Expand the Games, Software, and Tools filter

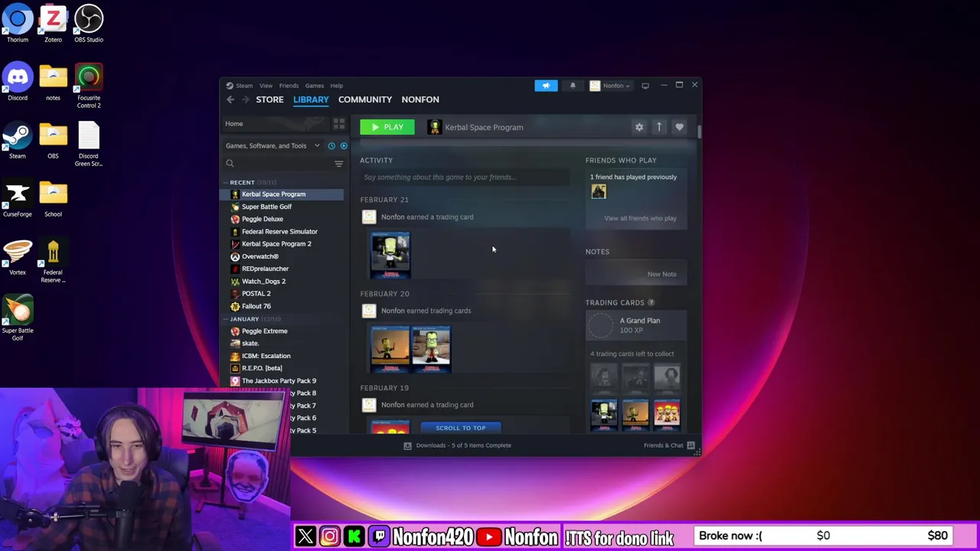pyautogui.click(x=273, y=145)
